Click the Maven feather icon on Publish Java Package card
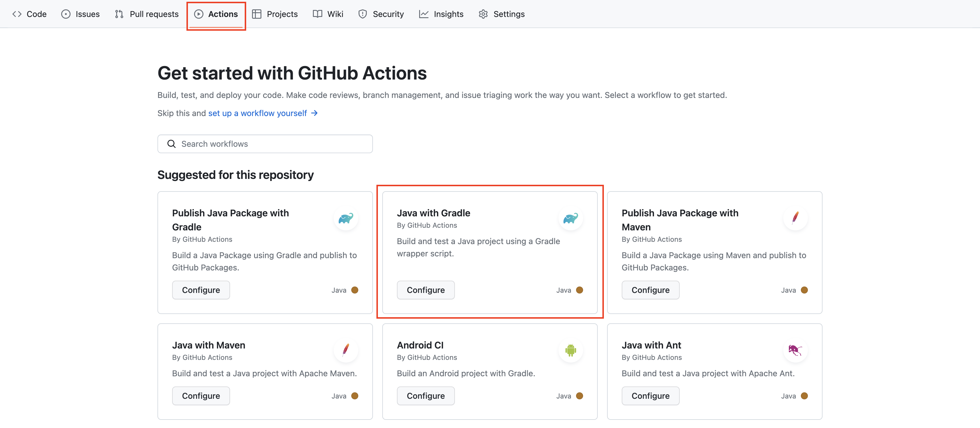The image size is (980, 428). pos(796,218)
